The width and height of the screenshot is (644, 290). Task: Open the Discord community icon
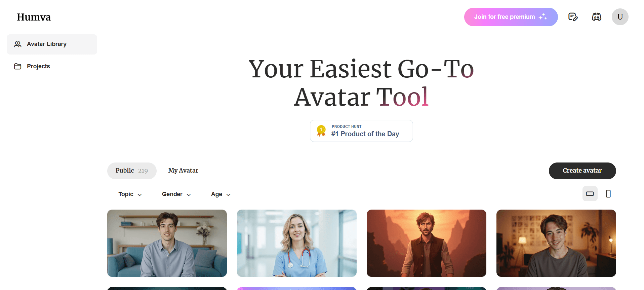click(597, 17)
